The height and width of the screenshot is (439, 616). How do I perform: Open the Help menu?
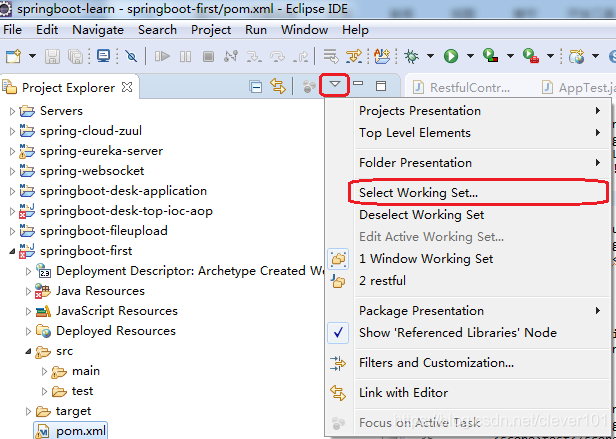click(355, 30)
